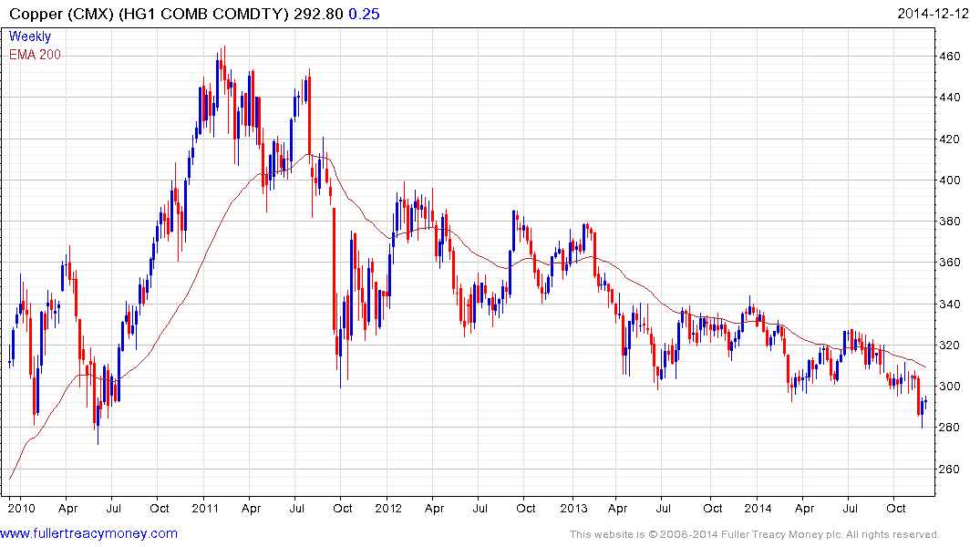
Task: Click the blue change value 0.25
Action: (x=364, y=14)
